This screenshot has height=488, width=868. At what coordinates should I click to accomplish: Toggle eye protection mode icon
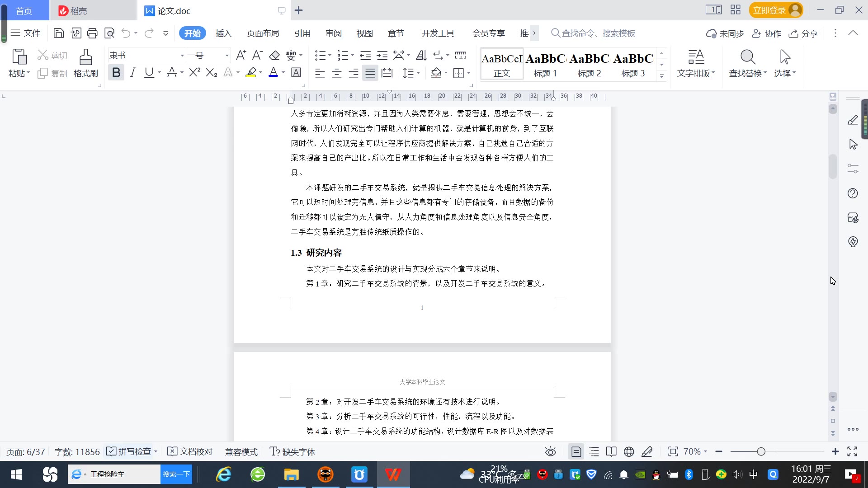(550, 451)
